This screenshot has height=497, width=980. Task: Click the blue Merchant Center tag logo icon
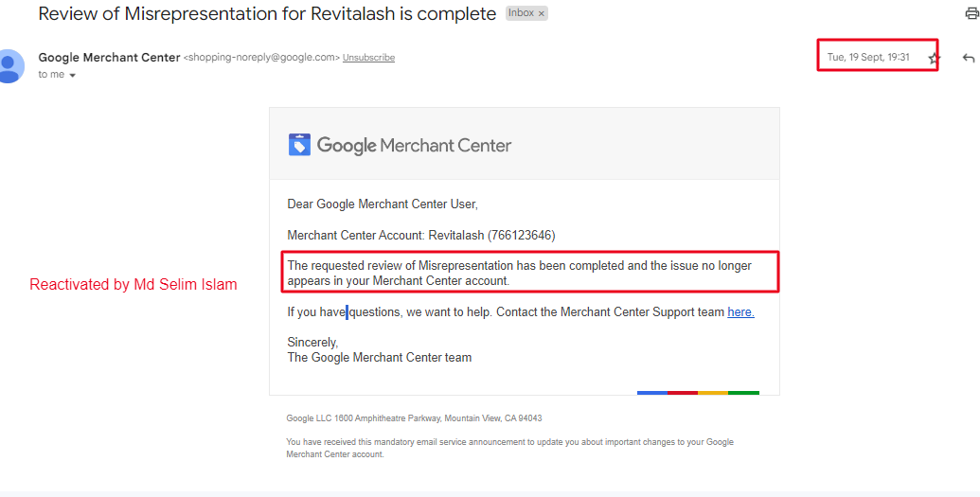299,145
